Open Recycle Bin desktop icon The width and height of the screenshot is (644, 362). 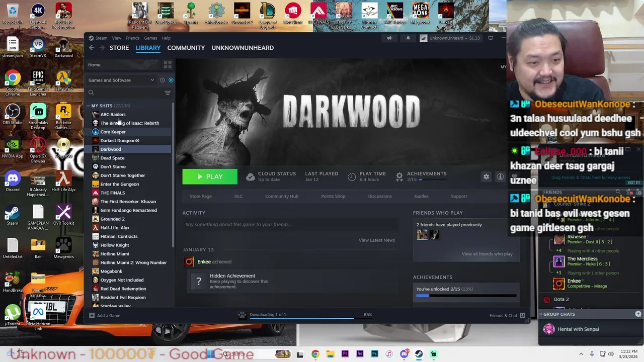click(13, 14)
